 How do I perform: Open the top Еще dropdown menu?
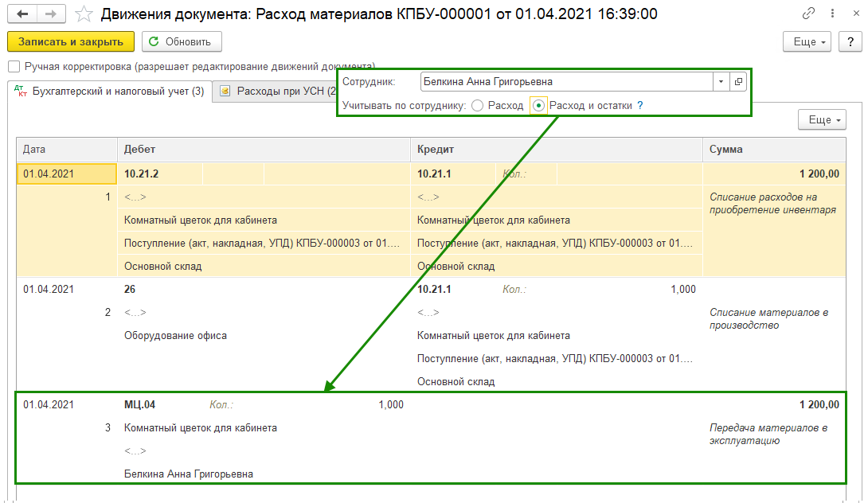pos(807,42)
